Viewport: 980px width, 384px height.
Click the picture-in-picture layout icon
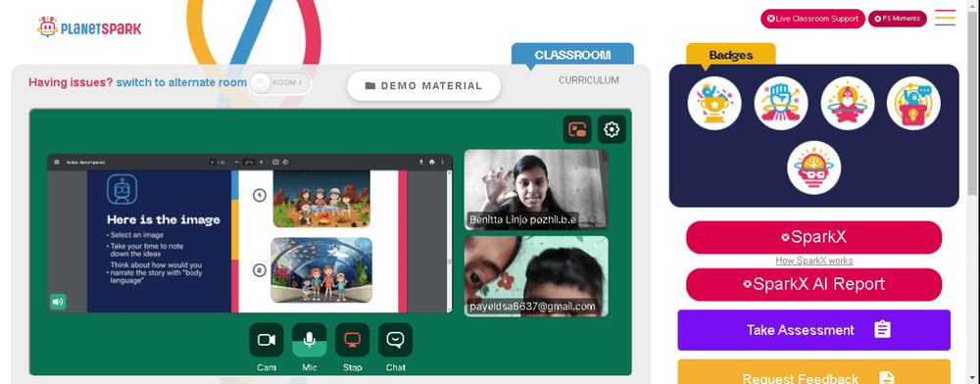coord(577,130)
